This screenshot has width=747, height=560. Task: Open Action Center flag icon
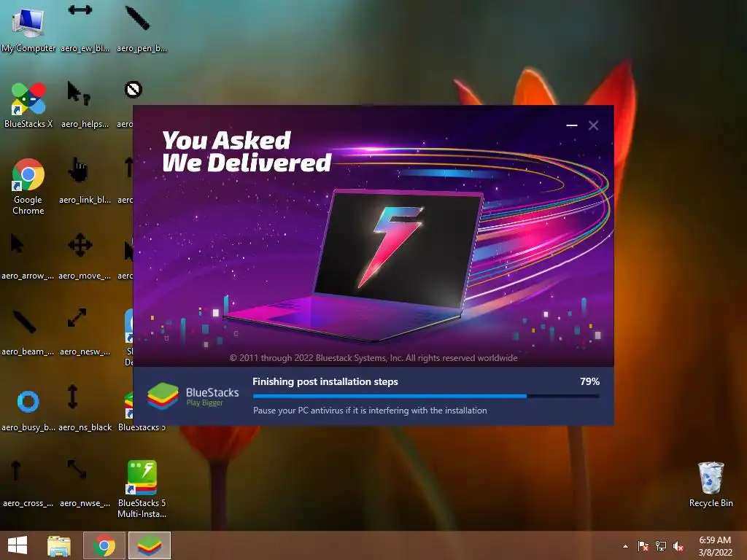tap(643, 546)
